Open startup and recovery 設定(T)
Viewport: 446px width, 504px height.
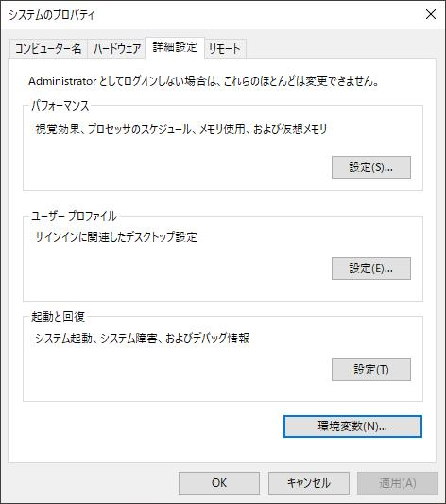(371, 370)
